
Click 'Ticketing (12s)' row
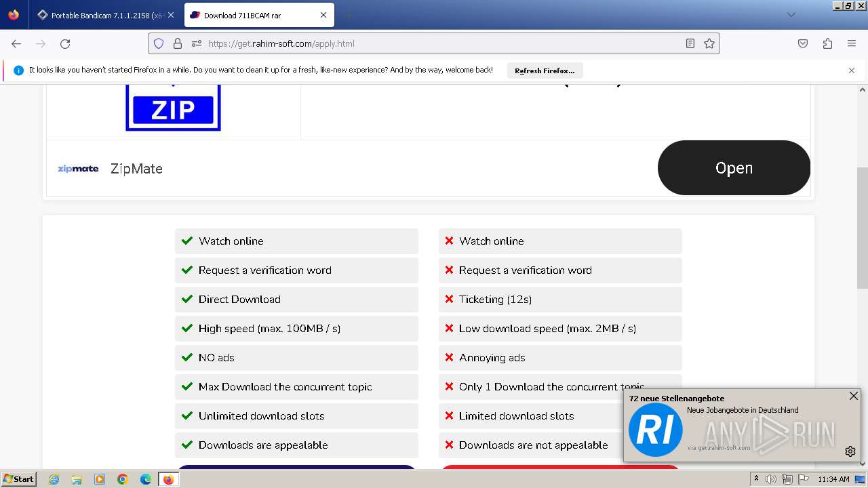pyautogui.click(x=560, y=300)
